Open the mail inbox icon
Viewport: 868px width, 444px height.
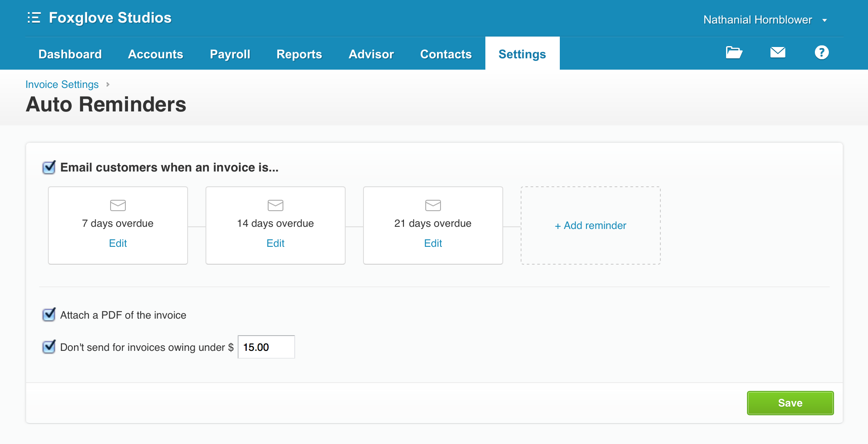777,53
